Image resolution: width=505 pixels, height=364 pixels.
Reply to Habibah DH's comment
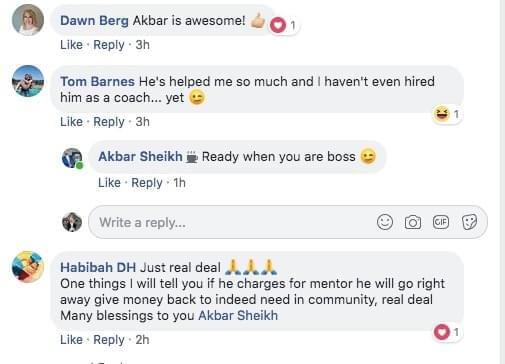point(109,340)
